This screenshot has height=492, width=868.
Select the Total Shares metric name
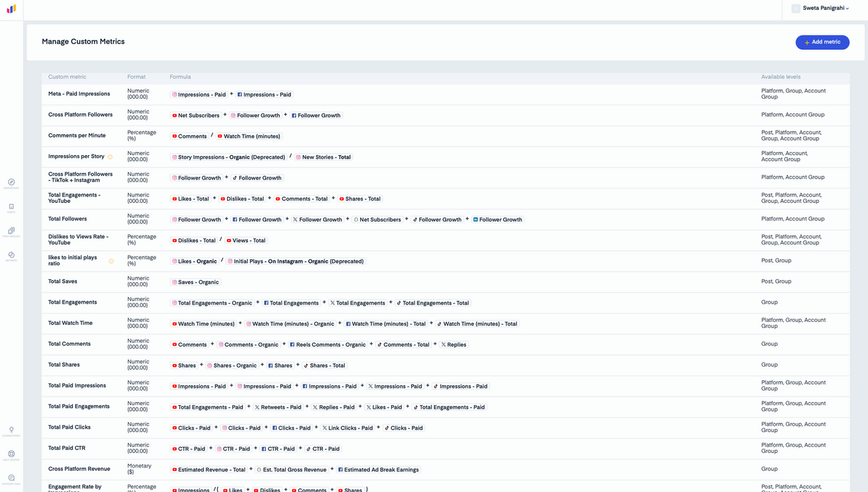[64, 365]
